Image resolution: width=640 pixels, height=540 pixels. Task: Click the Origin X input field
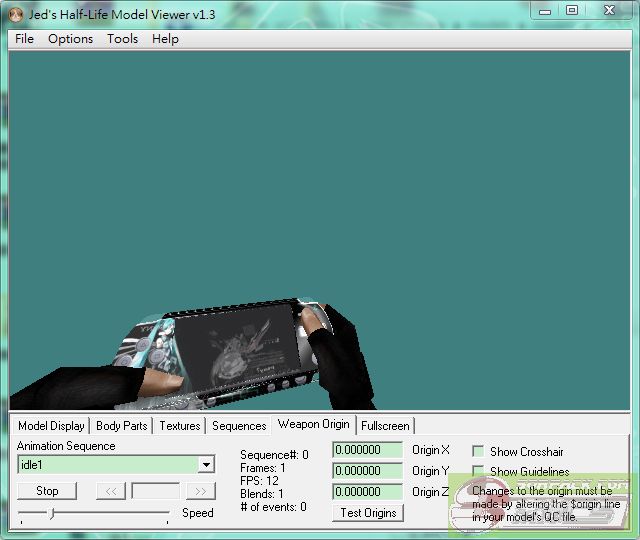point(367,451)
